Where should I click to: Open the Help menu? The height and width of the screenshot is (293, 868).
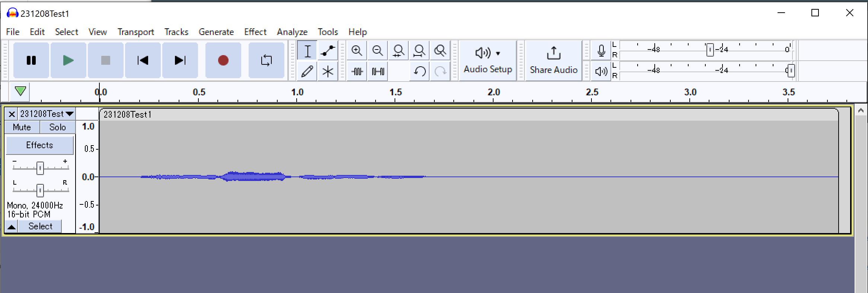pos(358,32)
